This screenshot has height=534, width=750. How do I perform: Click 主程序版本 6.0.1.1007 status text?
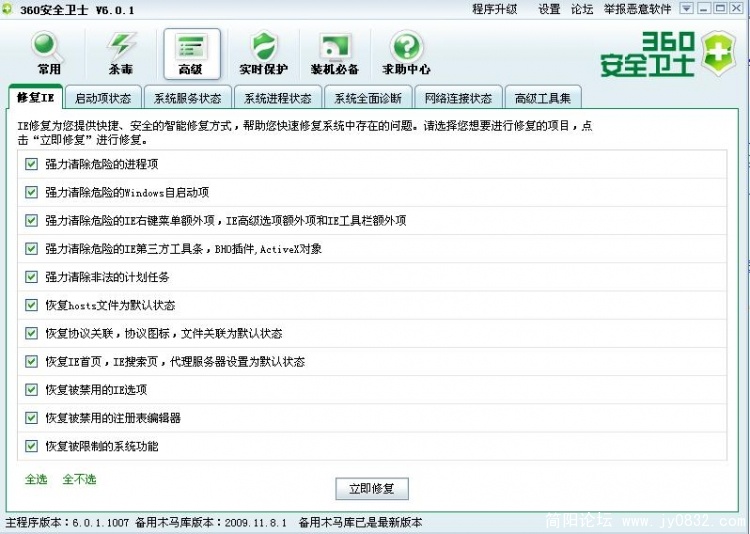click(67, 523)
